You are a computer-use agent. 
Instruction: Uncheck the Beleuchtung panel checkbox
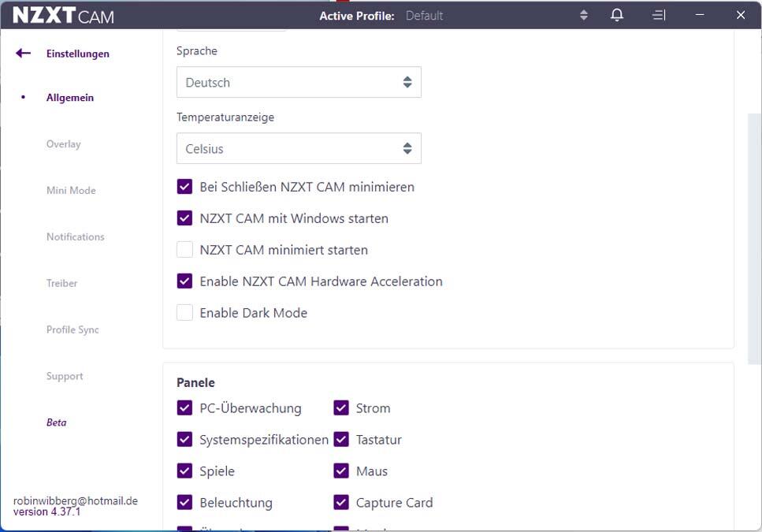pyautogui.click(x=184, y=503)
